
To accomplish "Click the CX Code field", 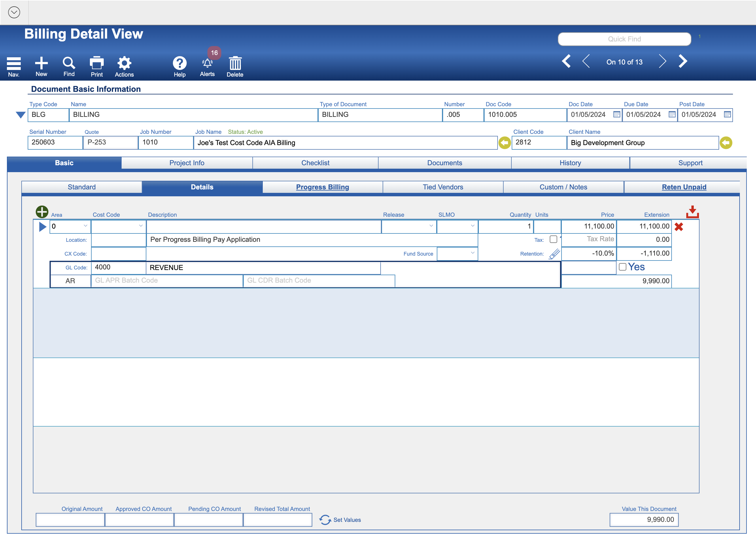I will (118, 254).
